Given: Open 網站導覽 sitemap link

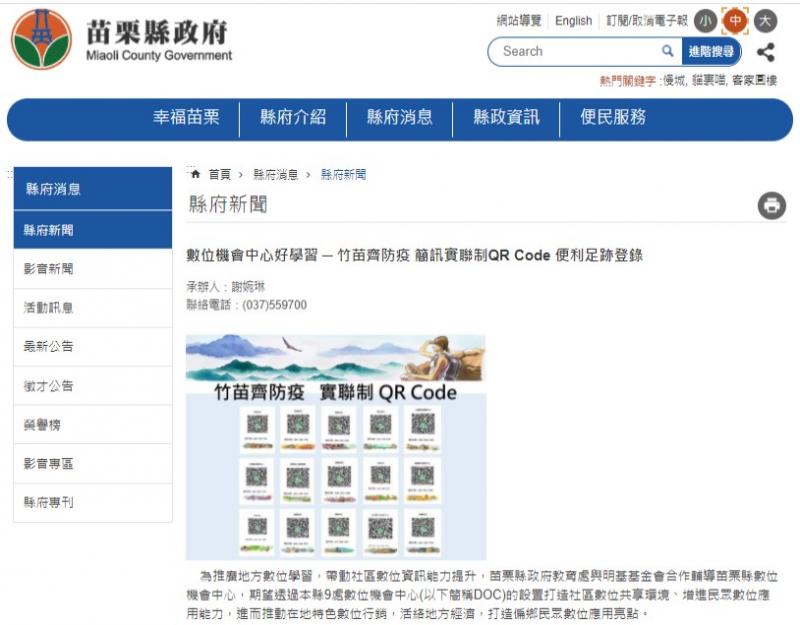Looking at the screenshot, I should click(519, 21).
